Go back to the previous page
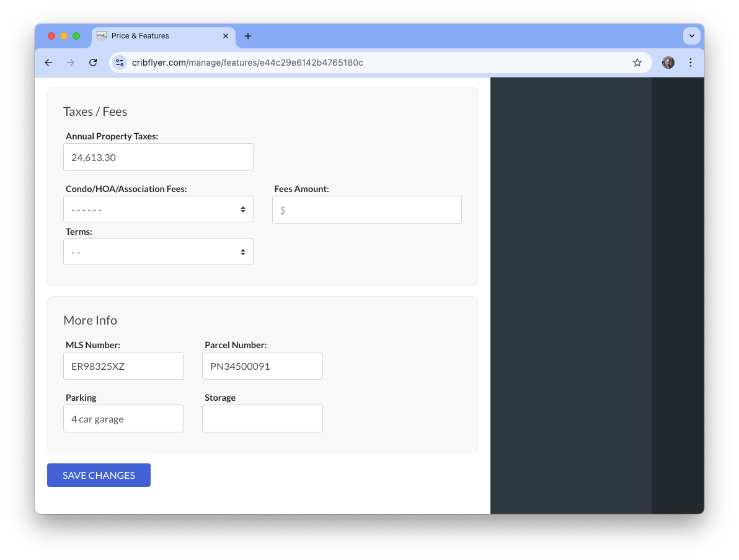This screenshot has width=739, height=560. pyautogui.click(x=48, y=63)
